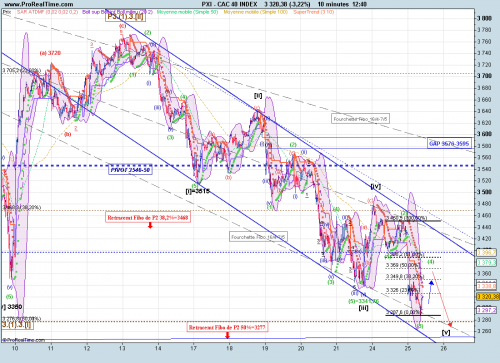
Task: Click date 19 on the time axis
Action: tap(265, 348)
